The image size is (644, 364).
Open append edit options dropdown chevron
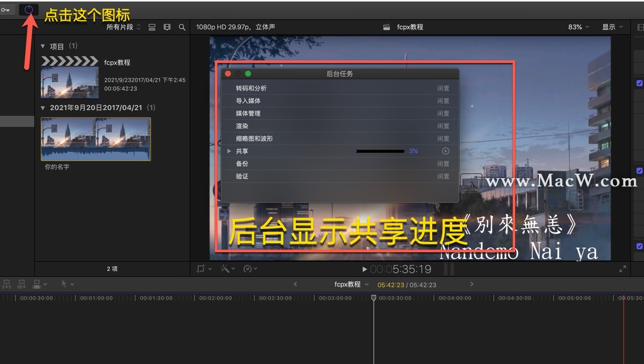45,284
